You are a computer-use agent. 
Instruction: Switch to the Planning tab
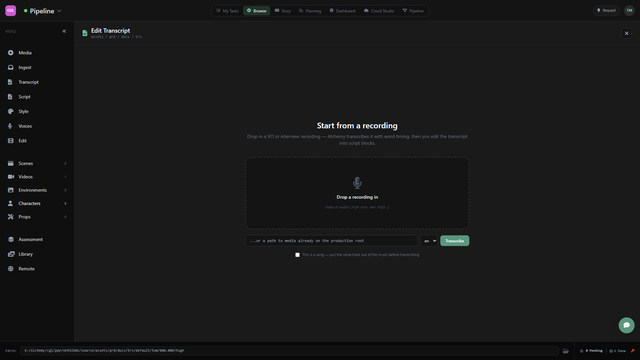pyautogui.click(x=310, y=11)
